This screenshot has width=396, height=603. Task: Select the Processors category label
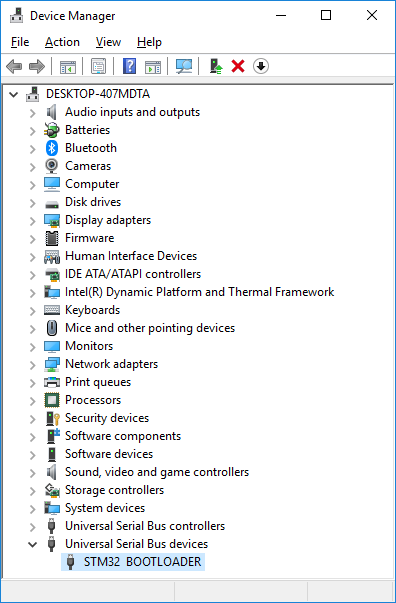coord(93,400)
